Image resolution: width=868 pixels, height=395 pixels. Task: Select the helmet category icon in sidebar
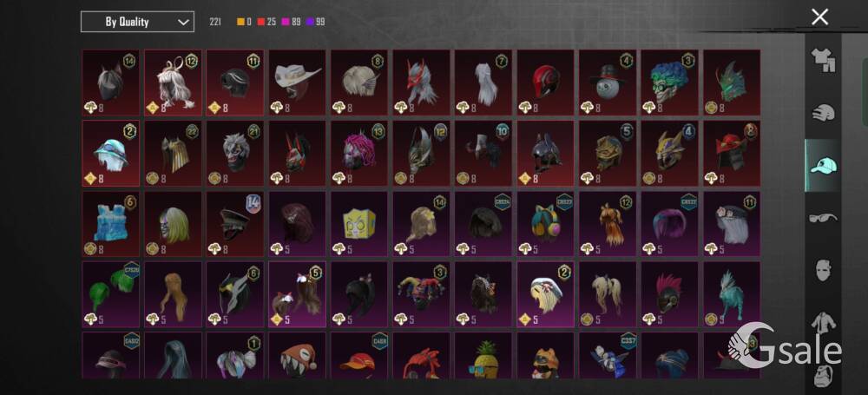coord(823,113)
